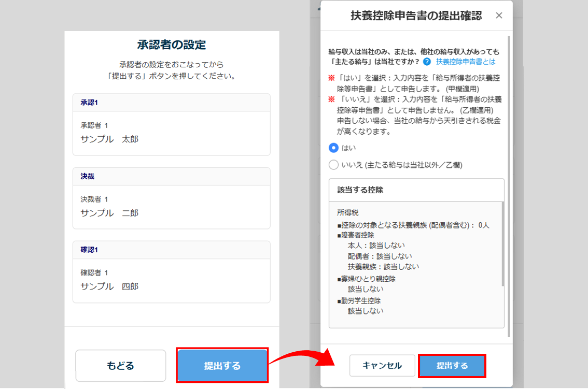Select the 確認1 section header
This screenshot has height=389, width=588.
point(171,250)
